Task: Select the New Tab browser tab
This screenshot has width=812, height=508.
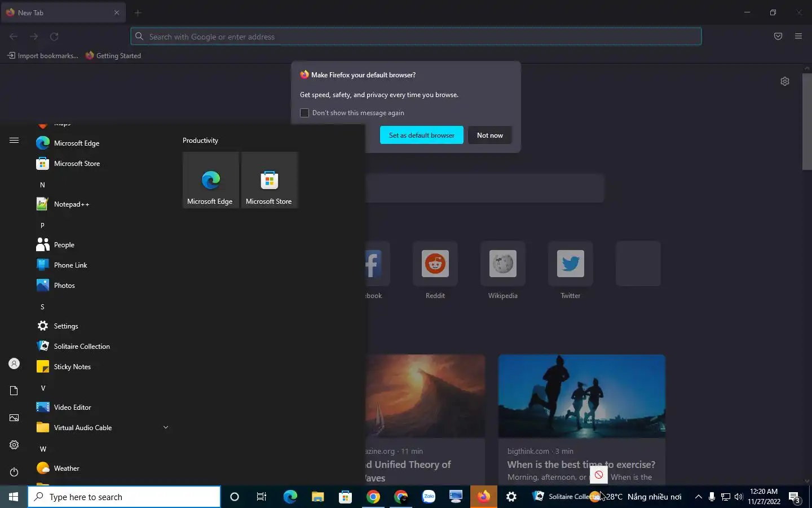Action: click(x=62, y=12)
